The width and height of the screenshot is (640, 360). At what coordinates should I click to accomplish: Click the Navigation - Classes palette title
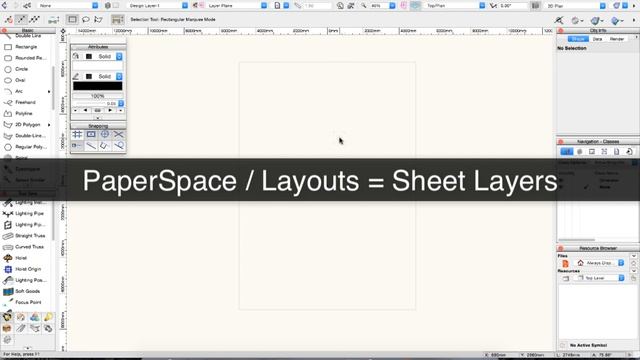pyautogui.click(x=598, y=141)
